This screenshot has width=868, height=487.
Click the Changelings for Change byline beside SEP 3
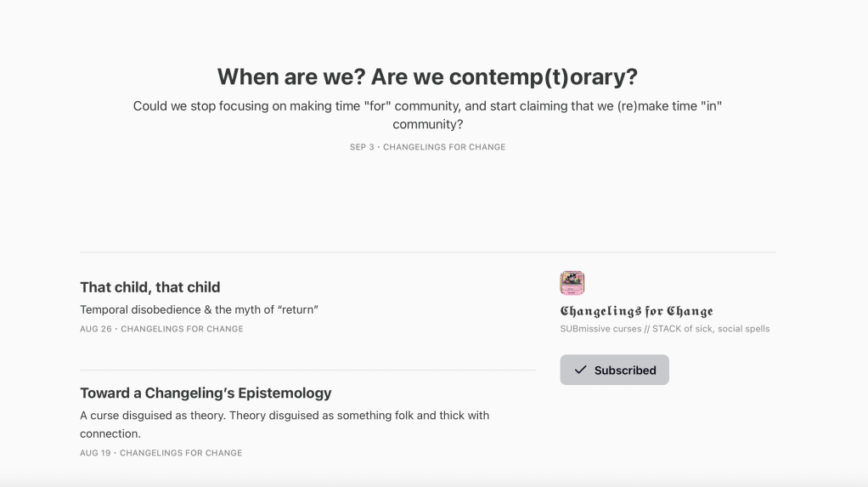444,147
